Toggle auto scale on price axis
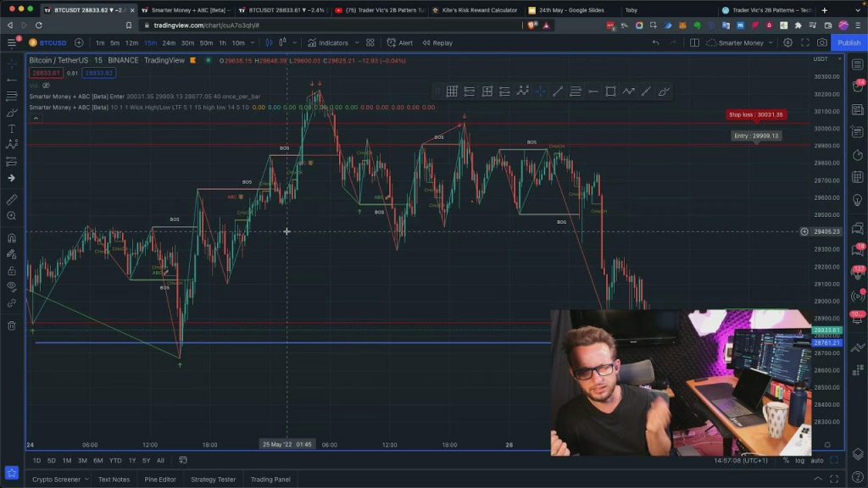This screenshot has width=868, height=488. tap(816, 460)
